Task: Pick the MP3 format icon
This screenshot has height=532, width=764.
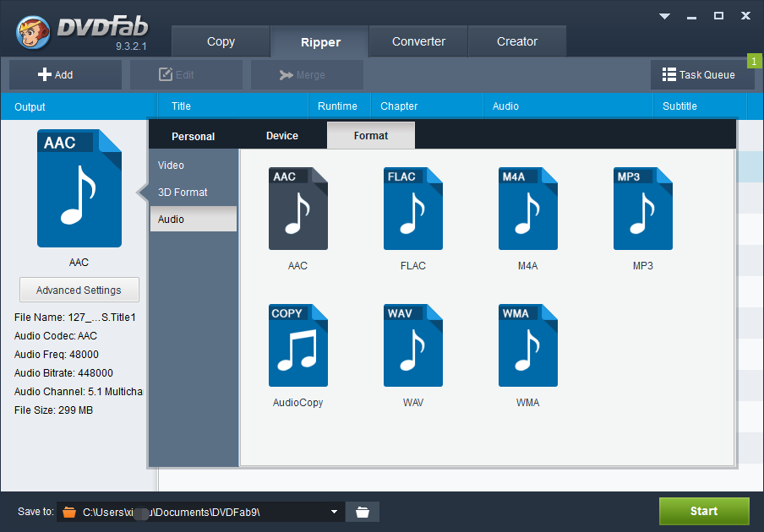Action: click(x=642, y=209)
